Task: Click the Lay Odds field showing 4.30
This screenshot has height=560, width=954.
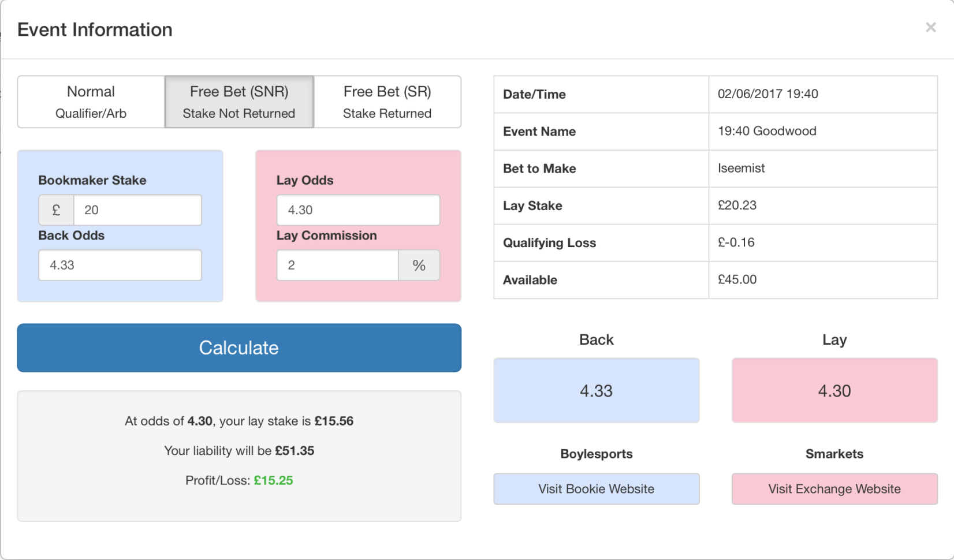Action: coord(357,210)
